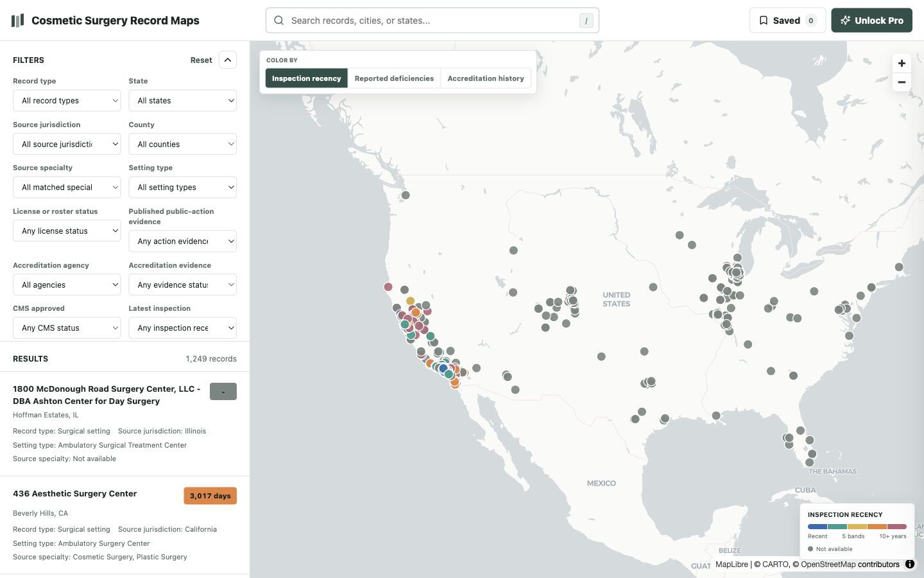The image size is (924, 578).
Task: Reset all filters
Action: click(201, 60)
